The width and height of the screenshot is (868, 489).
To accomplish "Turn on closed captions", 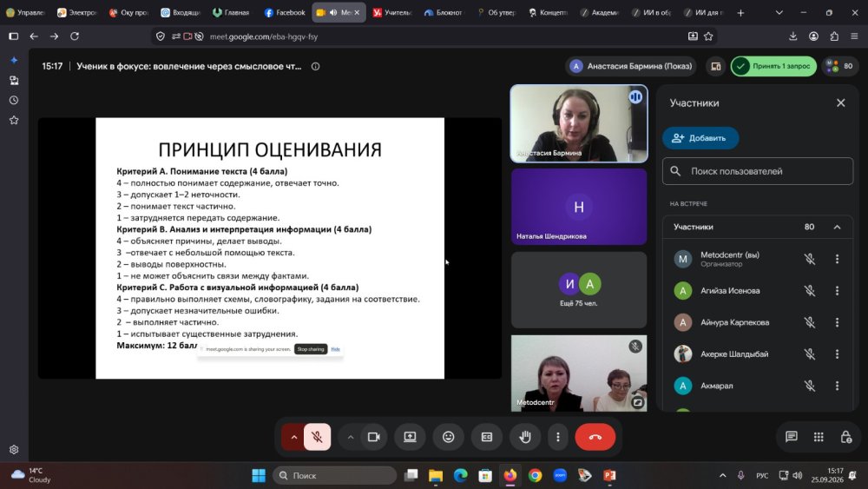I will click(x=487, y=437).
